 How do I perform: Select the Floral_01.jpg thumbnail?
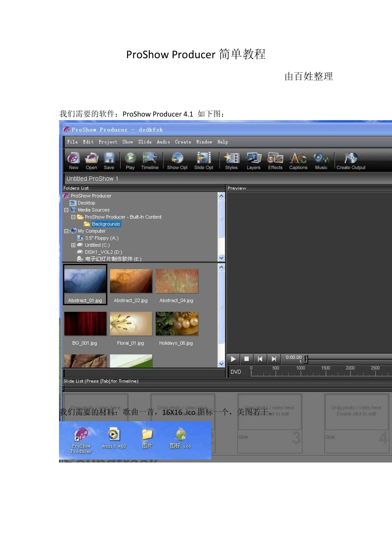(131, 329)
